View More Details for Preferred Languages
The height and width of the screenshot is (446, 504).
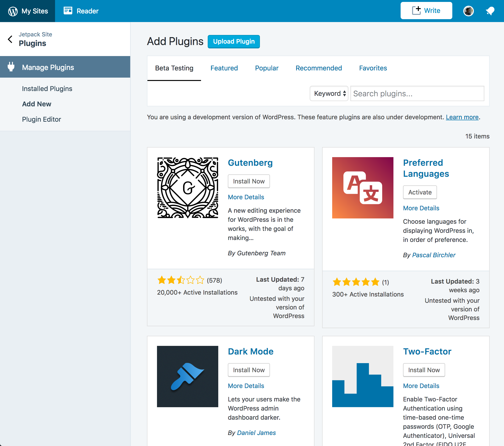click(x=421, y=208)
